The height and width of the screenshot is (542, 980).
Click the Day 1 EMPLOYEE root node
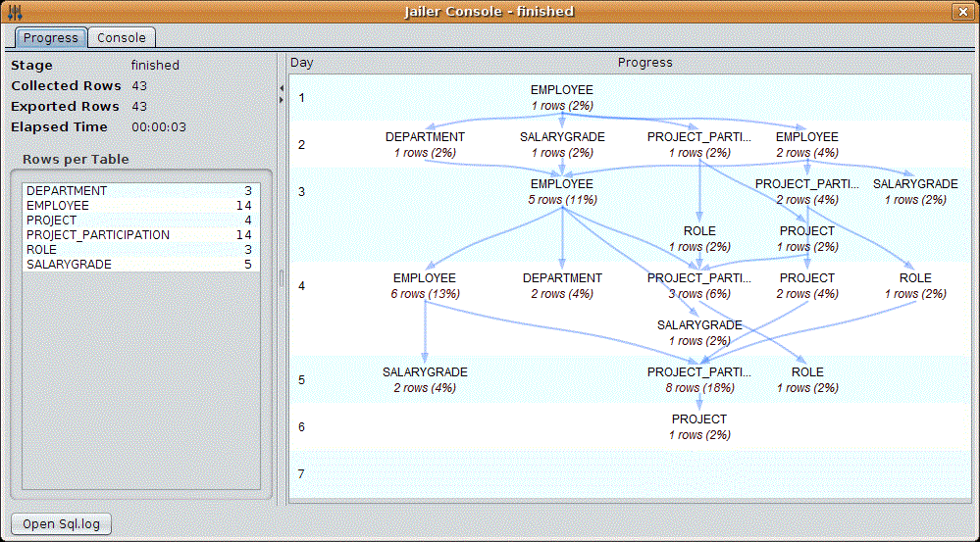point(562,97)
